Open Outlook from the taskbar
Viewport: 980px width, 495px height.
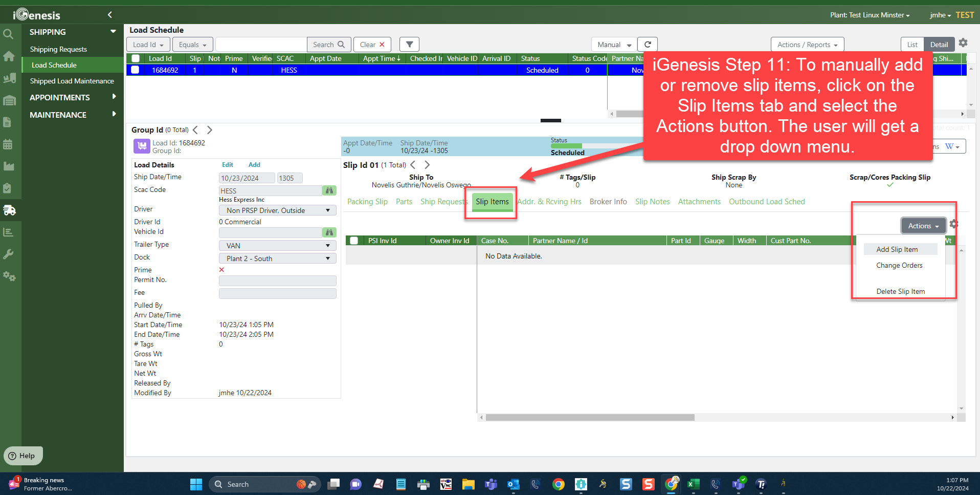click(x=513, y=484)
